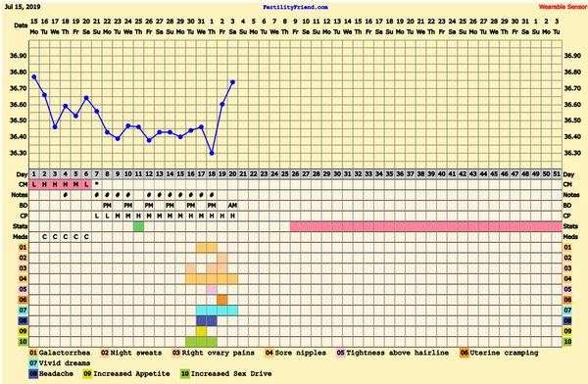The width and height of the screenshot is (588, 384).
Task: Select the day 3 temperature point near 36.46
Action: click(x=55, y=126)
